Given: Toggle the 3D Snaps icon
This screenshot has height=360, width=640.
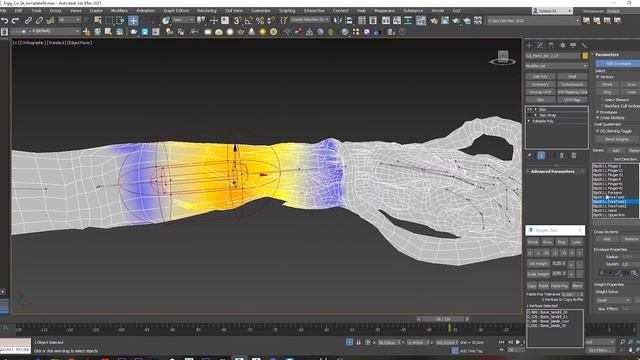Looking at the screenshot, I should click(238, 20).
